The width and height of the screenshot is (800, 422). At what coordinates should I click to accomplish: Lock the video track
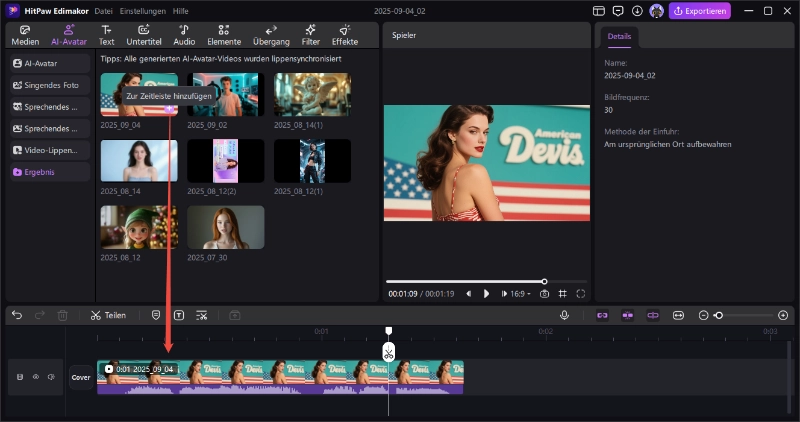pyautogui.click(x=20, y=377)
